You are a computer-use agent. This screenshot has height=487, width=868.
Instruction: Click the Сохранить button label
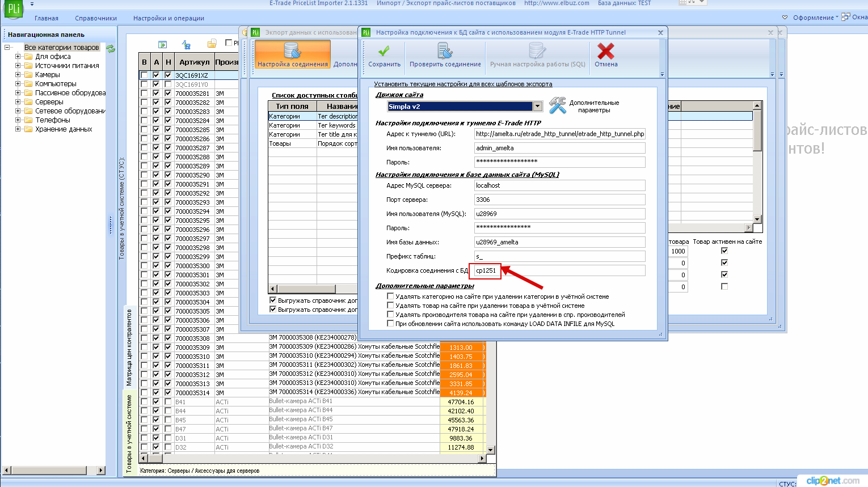tap(384, 65)
